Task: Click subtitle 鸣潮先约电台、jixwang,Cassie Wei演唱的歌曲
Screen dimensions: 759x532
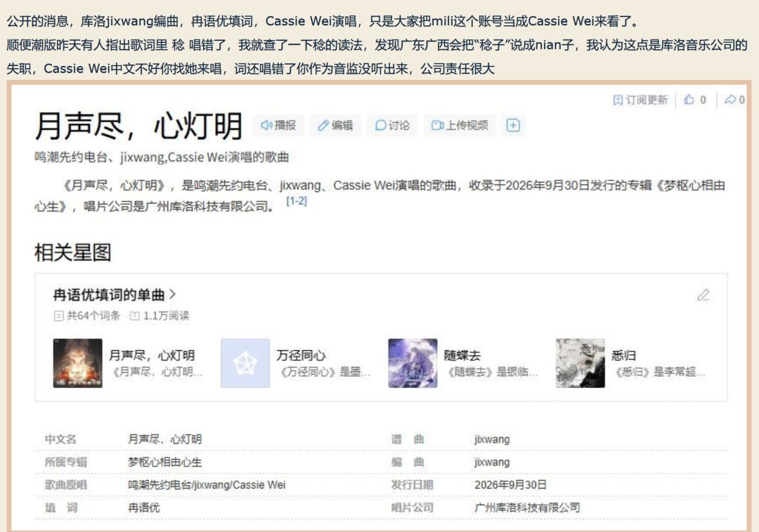Action: [162, 157]
